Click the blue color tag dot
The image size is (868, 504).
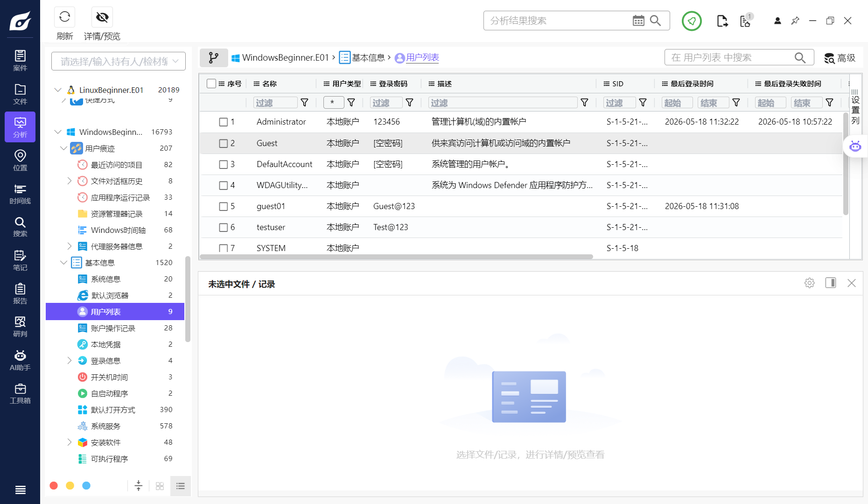pos(86,486)
